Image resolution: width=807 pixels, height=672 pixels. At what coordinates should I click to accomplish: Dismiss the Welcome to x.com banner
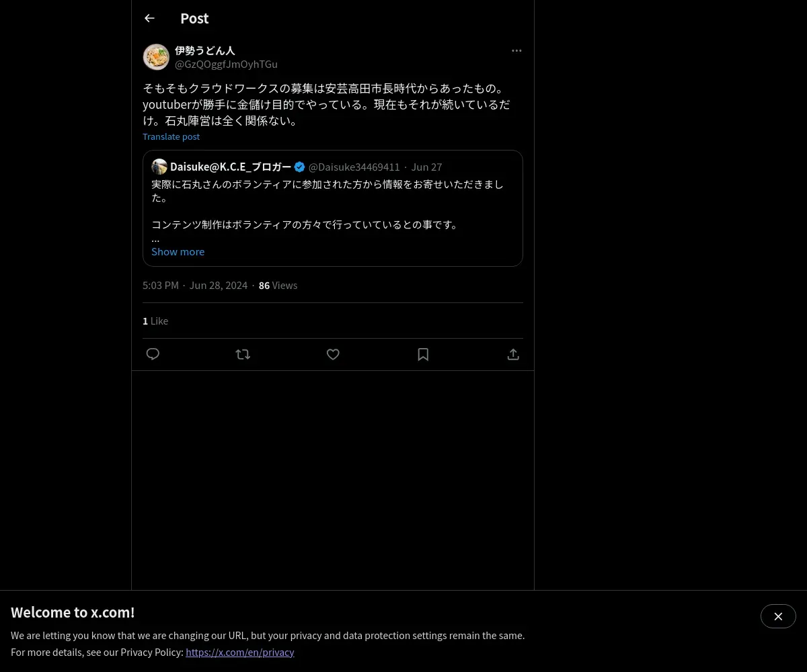778,616
